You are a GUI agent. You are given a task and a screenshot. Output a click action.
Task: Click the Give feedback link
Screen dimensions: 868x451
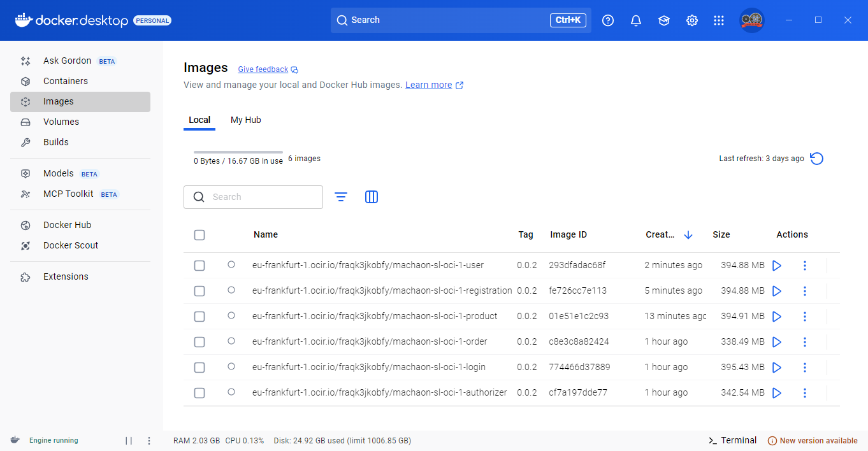tap(263, 69)
